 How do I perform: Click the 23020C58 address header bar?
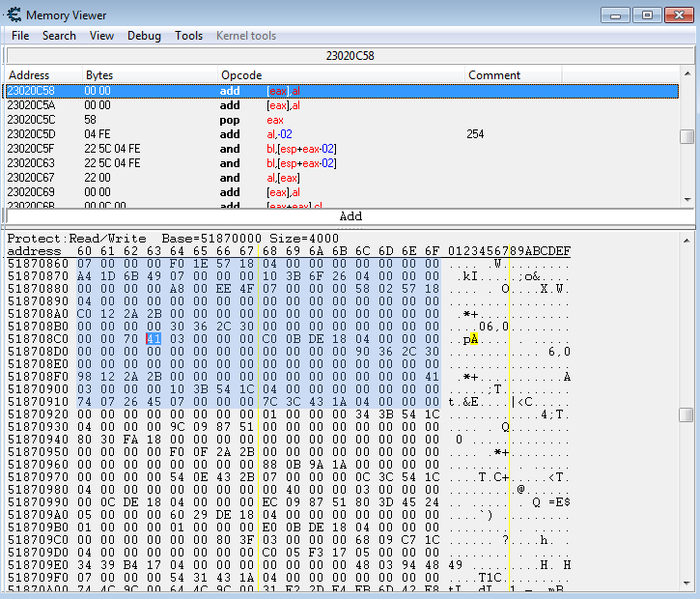tap(350, 56)
